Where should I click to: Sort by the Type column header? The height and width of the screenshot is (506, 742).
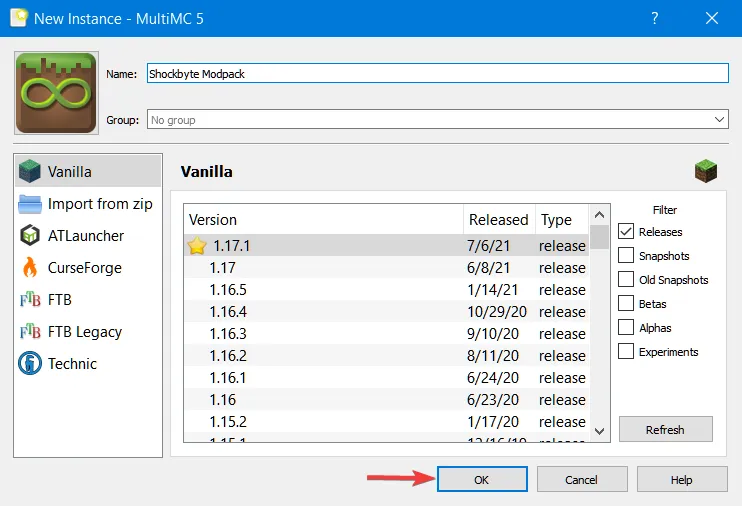(x=562, y=220)
